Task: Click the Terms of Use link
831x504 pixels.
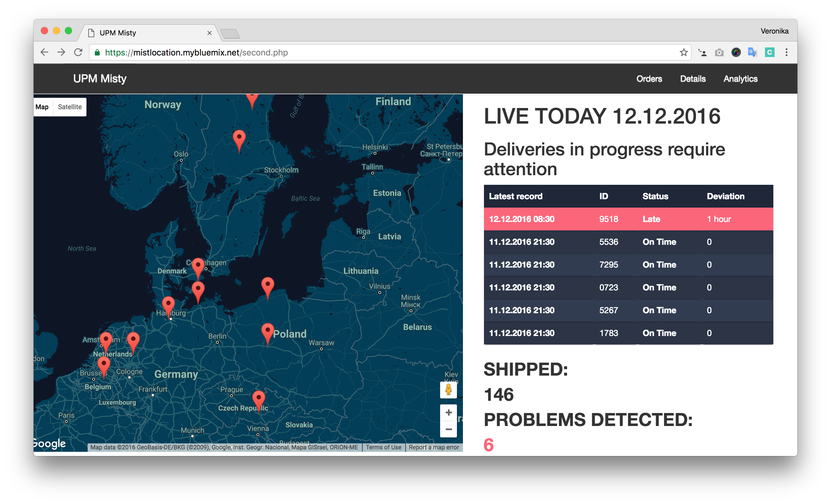Action: pos(383,447)
